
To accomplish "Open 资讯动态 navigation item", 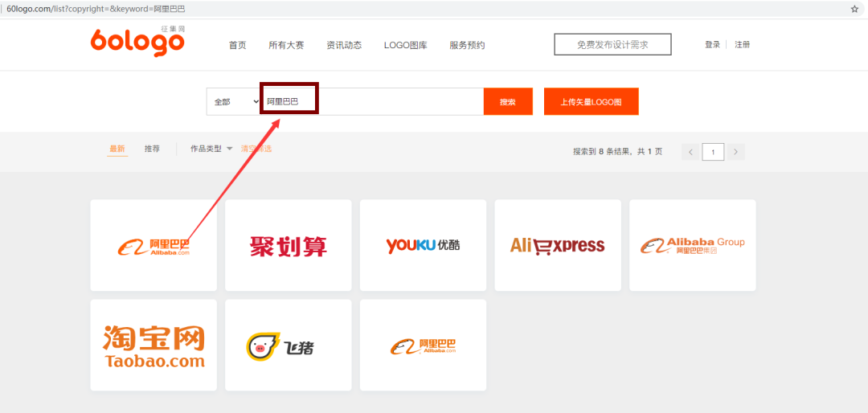I will (344, 45).
